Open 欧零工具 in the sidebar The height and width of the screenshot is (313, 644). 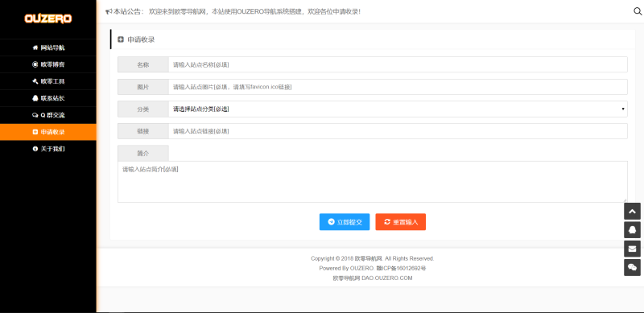pyautogui.click(x=48, y=81)
